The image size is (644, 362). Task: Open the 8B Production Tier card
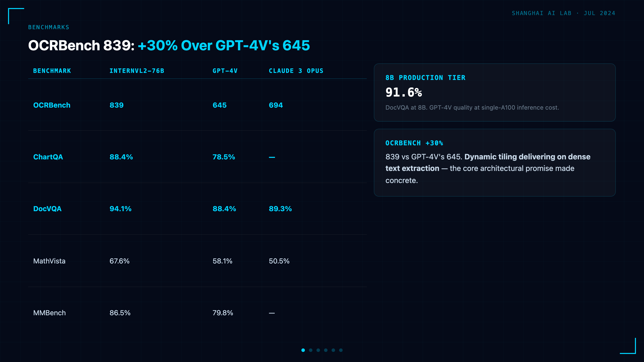[495, 93]
